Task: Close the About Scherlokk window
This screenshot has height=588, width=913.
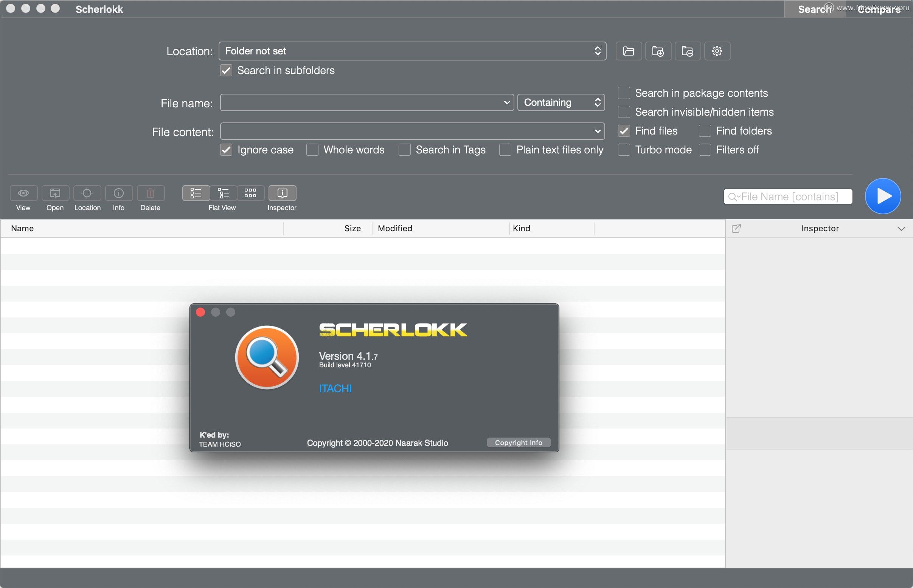Action: 200,312
